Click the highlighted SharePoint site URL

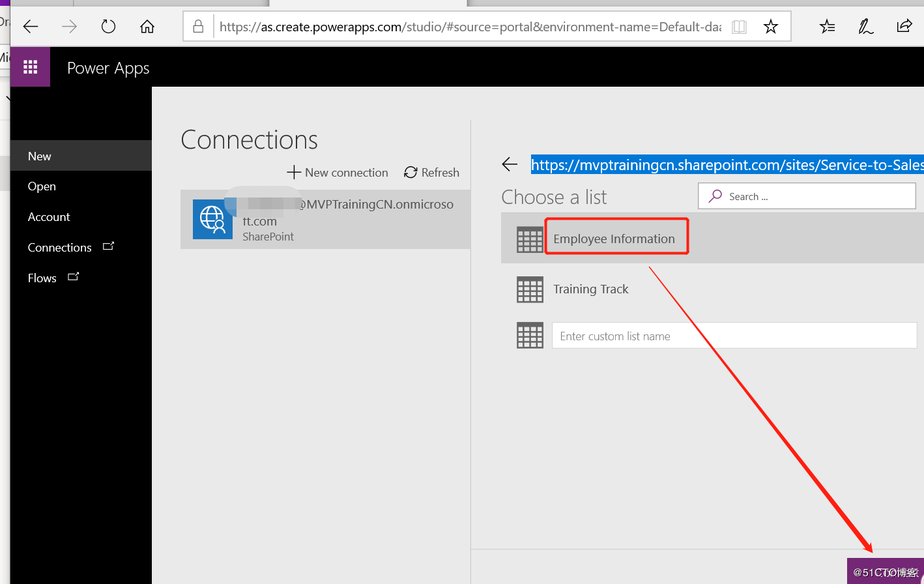point(727,165)
